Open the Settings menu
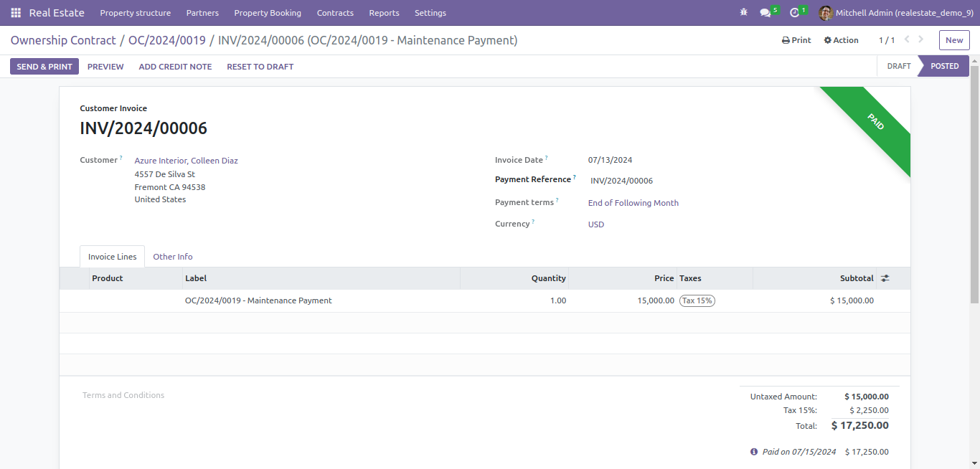The width and height of the screenshot is (980, 469). (430, 13)
